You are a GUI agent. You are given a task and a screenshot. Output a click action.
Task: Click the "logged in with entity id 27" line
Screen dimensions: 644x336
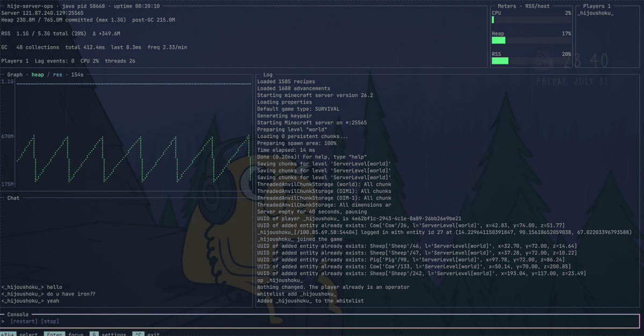pos(444,232)
